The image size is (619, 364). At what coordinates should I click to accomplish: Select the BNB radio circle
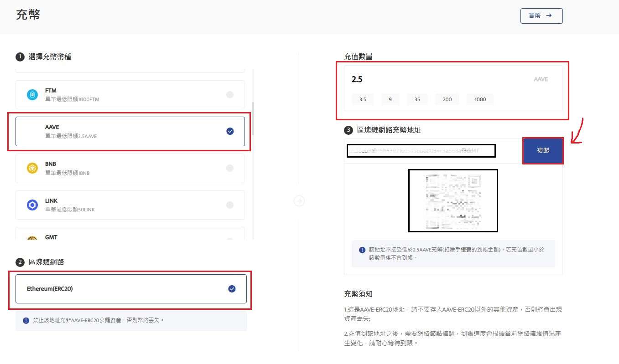pyautogui.click(x=230, y=168)
